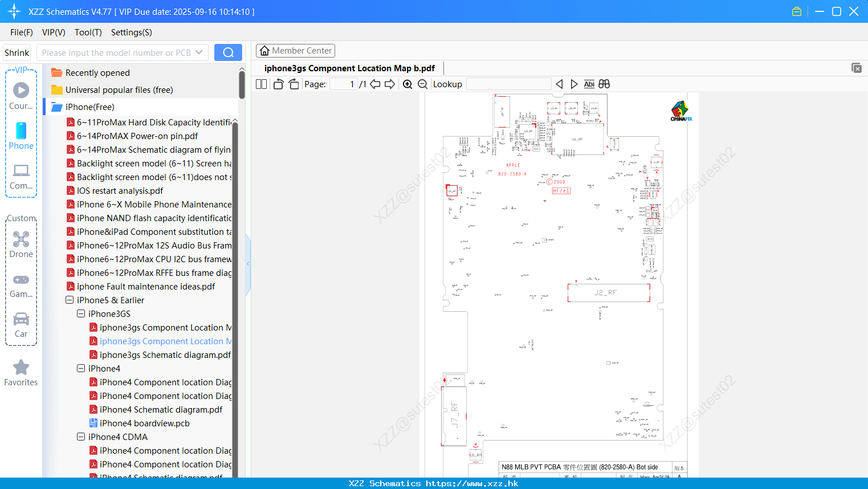868x489 pixels.
Task: Go to next page arrow
Action: pyautogui.click(x=390, y=84)
